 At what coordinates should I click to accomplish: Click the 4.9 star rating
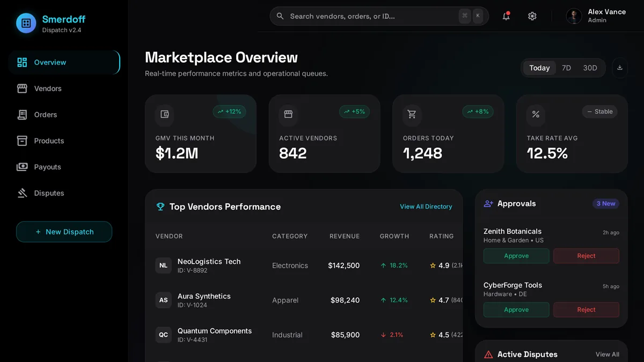click(x=440, y=265)
